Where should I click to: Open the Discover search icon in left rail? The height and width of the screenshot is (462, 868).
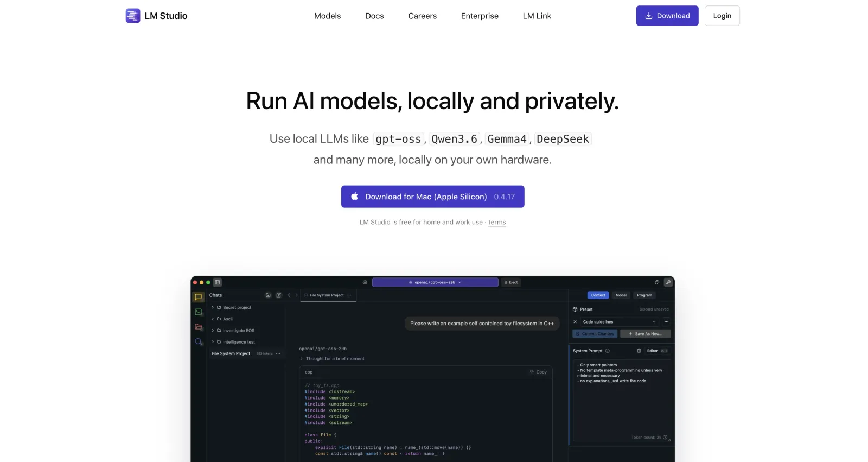tap(199, 341)
